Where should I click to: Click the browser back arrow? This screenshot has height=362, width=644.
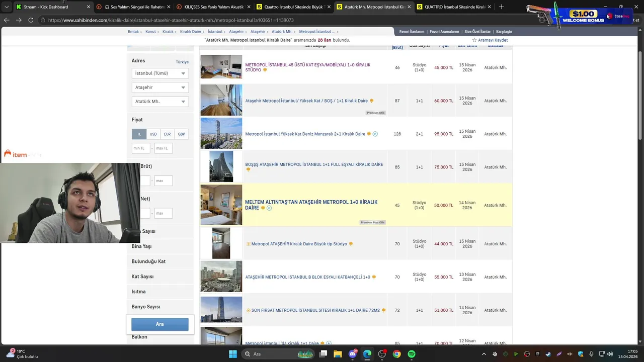coord(7,20)
